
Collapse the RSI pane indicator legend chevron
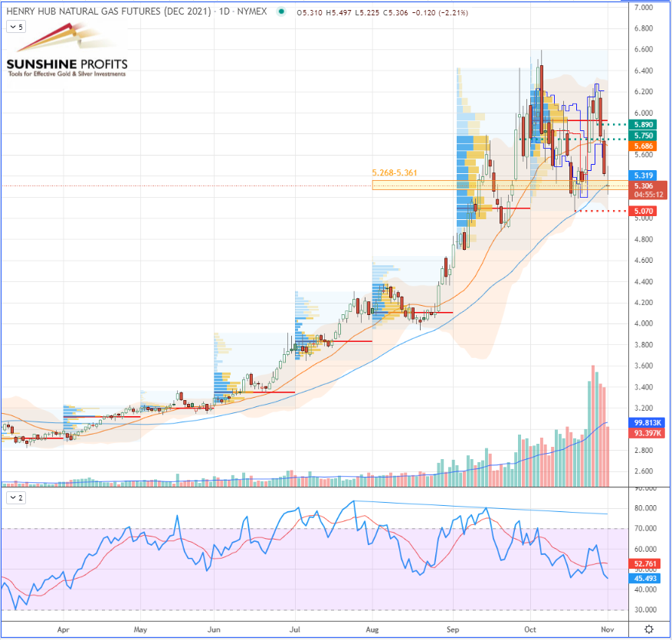pos(16,497)
